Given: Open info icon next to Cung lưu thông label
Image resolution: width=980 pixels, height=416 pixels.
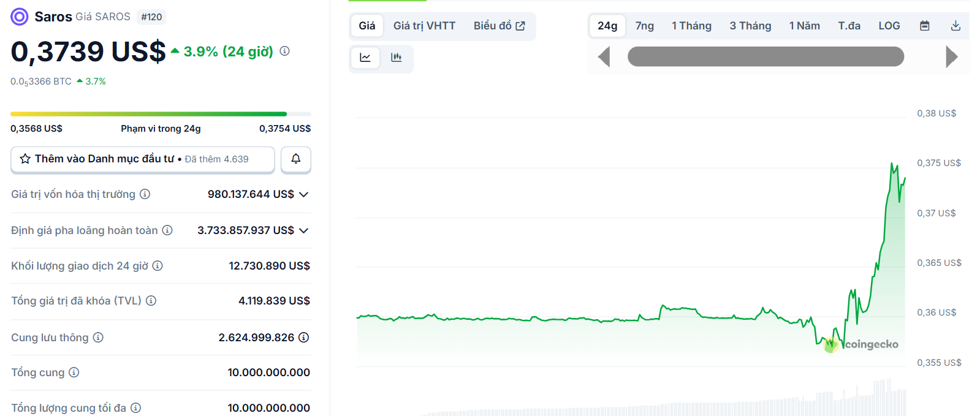Looking at the screenshot, I should (98, 338).
